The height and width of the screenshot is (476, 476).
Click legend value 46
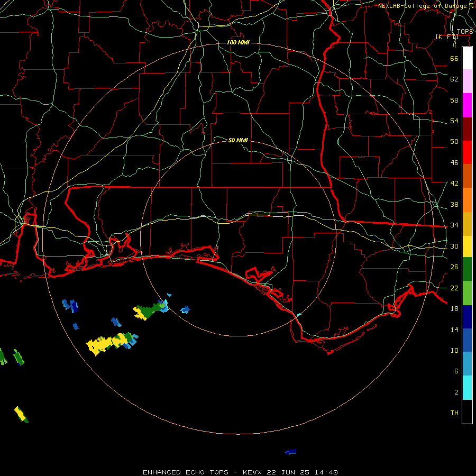pos(454,163)
